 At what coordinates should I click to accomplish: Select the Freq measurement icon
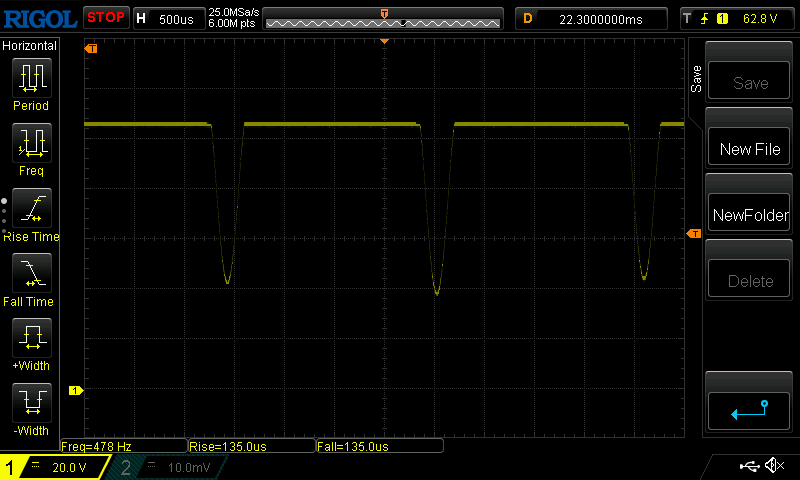point(32,143)
